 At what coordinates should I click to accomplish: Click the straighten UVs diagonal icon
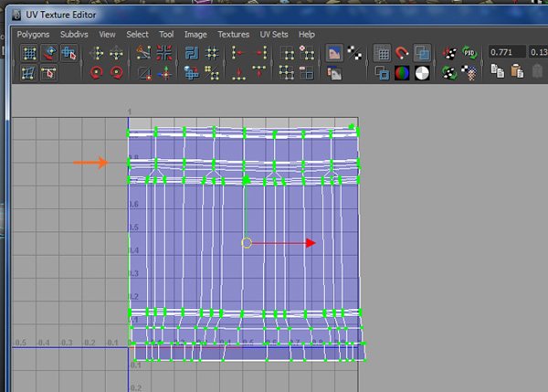tap(212, 73)
